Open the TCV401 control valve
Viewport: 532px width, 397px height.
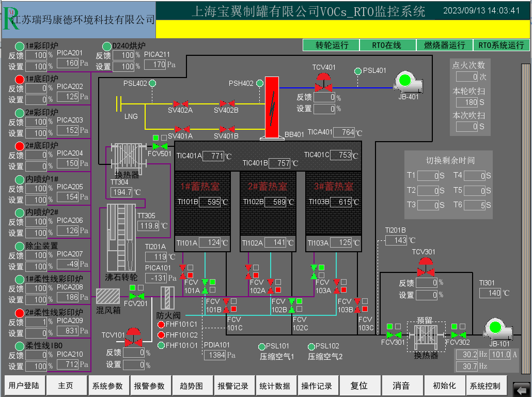pyautogui.click(x=324, y=83)
